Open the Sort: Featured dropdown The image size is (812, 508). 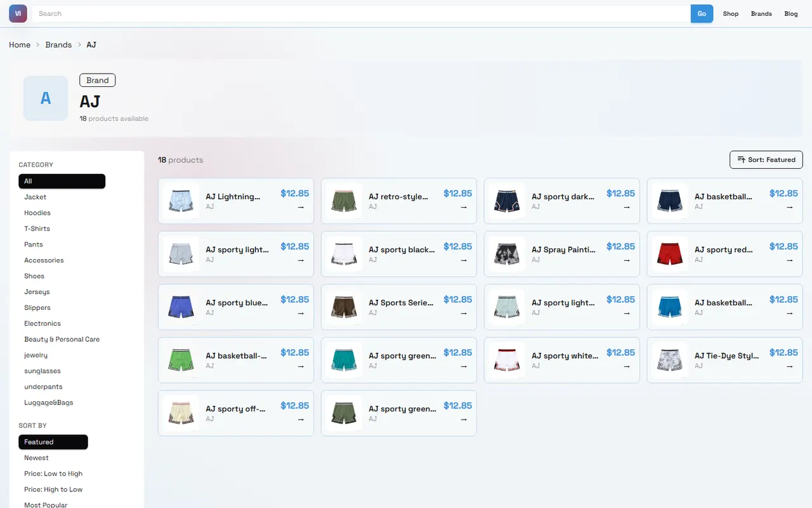pyautogui.click(x=766, y=160)
